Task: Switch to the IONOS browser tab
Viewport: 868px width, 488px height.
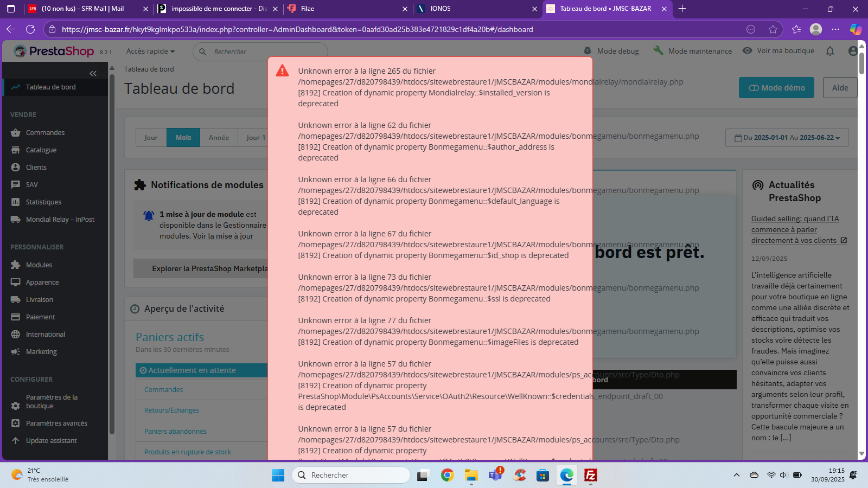Action: tap(477, 9)
